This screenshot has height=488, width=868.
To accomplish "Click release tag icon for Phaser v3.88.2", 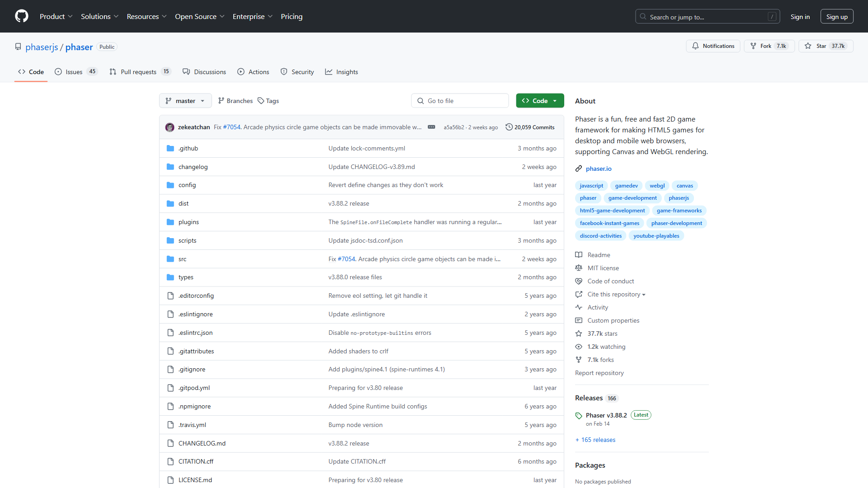I will click(579, 416).
